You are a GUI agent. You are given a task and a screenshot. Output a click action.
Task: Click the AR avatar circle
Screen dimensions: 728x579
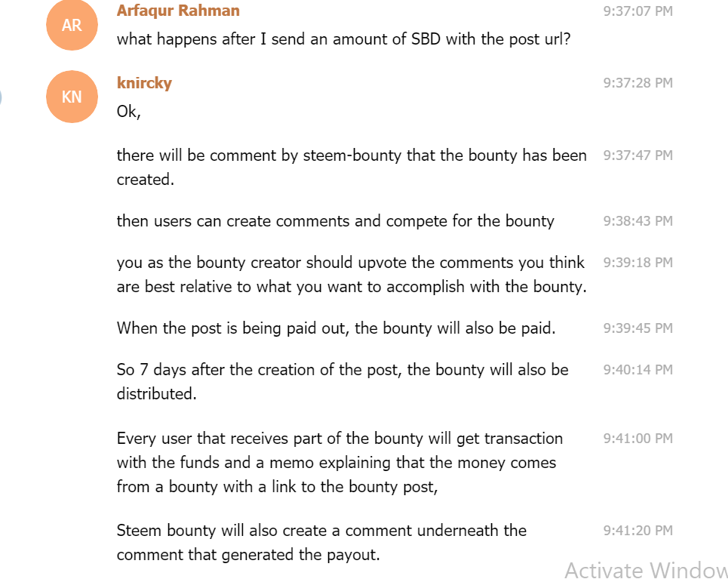pos(72,26)
